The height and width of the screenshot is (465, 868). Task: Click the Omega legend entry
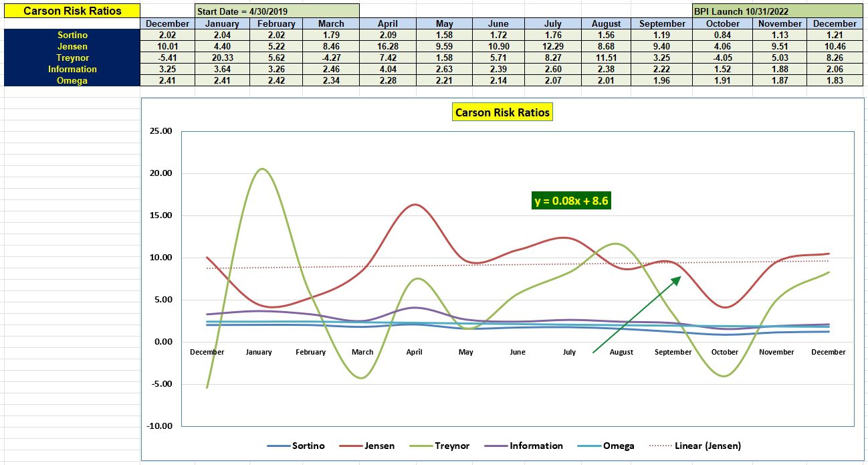point(605,446)
